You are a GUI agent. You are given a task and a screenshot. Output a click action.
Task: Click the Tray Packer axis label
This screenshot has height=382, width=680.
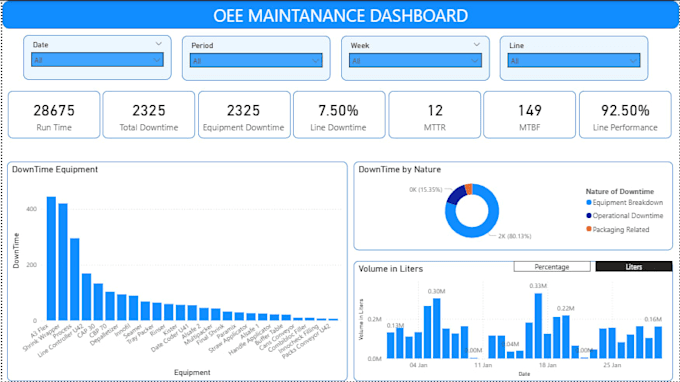(141, 334)
